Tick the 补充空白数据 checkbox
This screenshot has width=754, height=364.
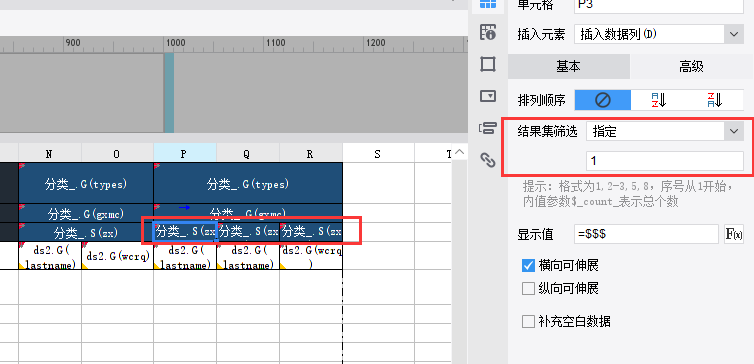tap(528, 321)
